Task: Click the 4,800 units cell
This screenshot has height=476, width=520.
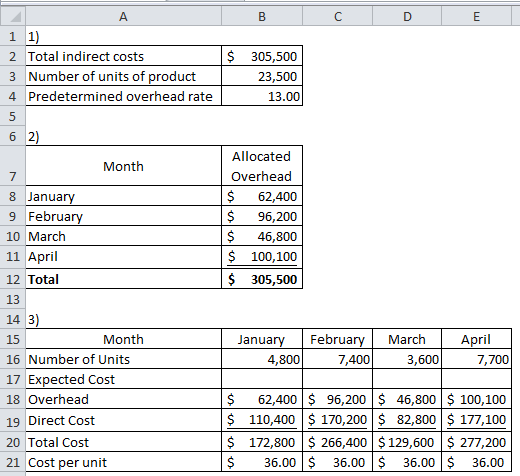Action: (x=262, y=359)
